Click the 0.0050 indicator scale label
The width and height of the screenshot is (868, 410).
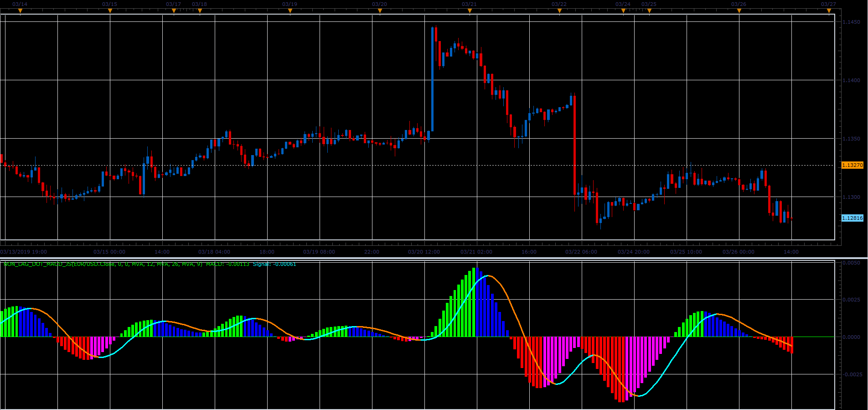pos(852,263)
